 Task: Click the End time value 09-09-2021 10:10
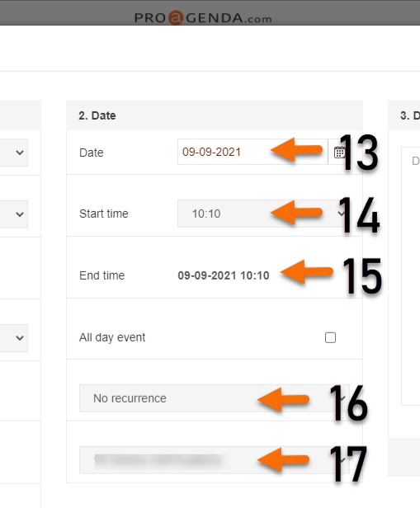tap(224, 275)
